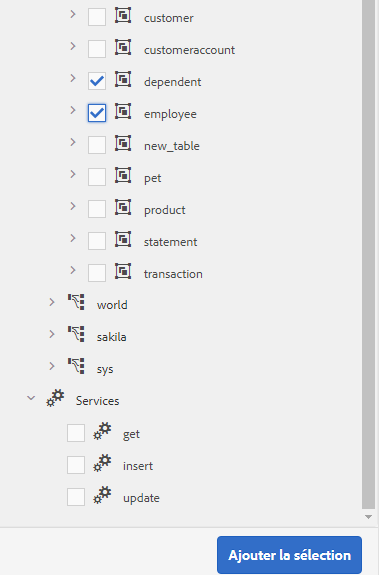
Task: Select the employee label
Action: tap(170, 114)
